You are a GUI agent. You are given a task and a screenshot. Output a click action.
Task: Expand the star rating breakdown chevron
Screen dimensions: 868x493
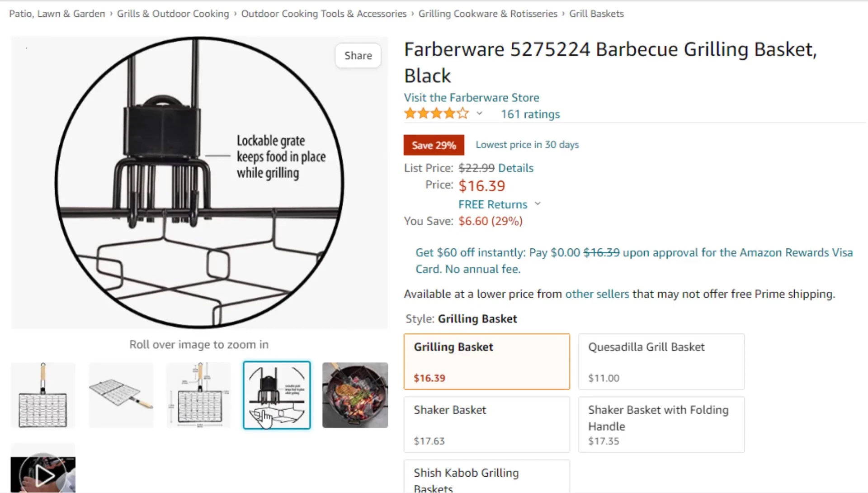coord(479,114)
